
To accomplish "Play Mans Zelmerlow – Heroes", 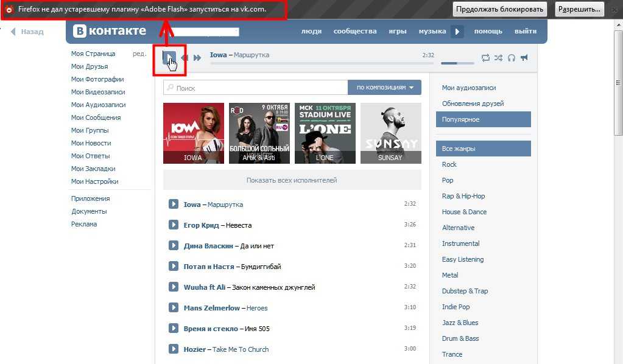I will [x=173, y=307].
